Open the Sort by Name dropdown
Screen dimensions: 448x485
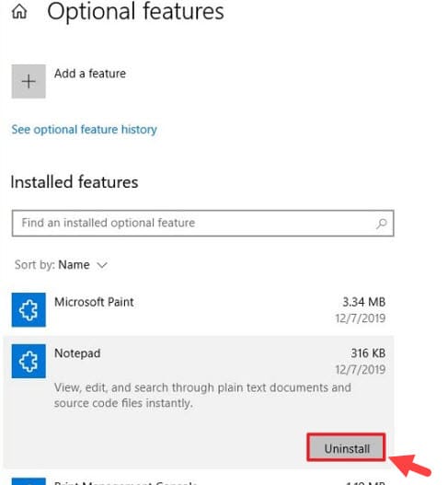pos(61,265)
